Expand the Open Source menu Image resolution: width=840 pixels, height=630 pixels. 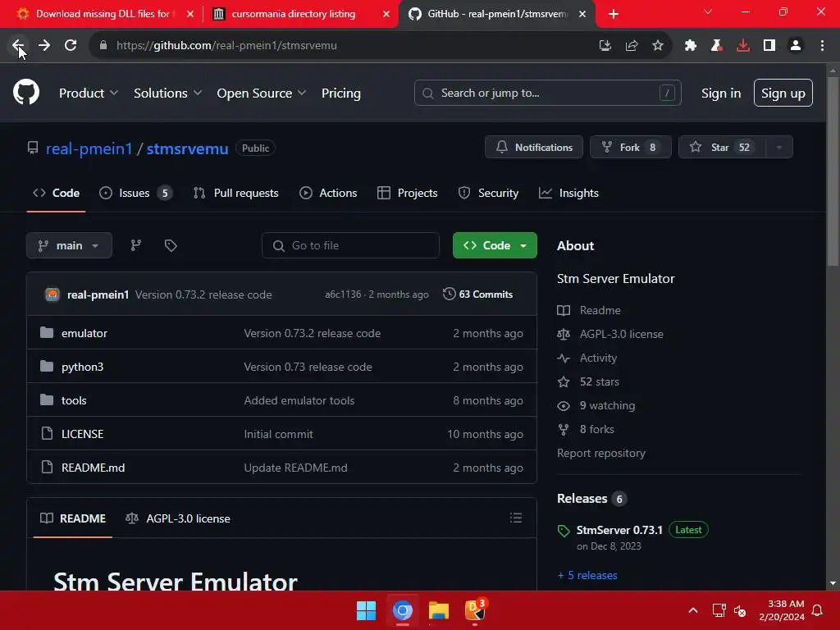click(x=262, y=94)
